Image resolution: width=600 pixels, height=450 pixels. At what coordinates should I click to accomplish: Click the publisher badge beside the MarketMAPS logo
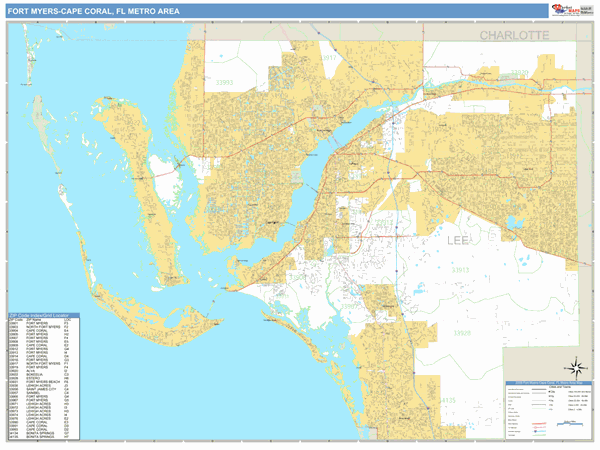click(586, 10)
